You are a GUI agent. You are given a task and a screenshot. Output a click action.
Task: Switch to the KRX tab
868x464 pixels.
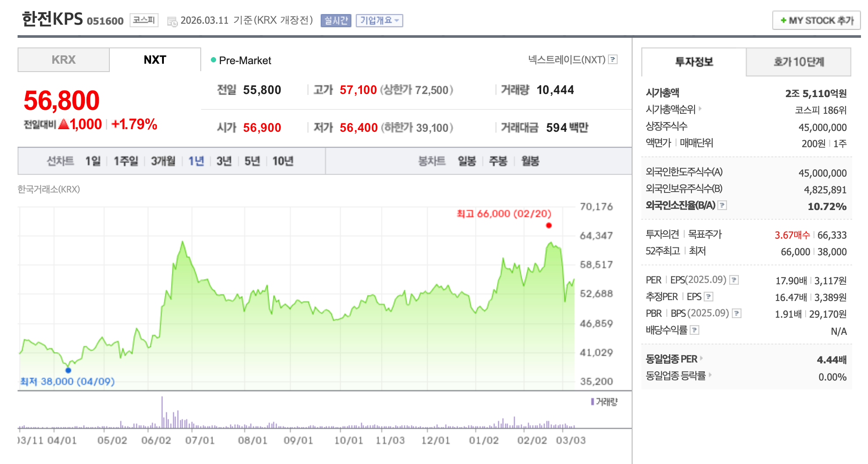(64, 60)
